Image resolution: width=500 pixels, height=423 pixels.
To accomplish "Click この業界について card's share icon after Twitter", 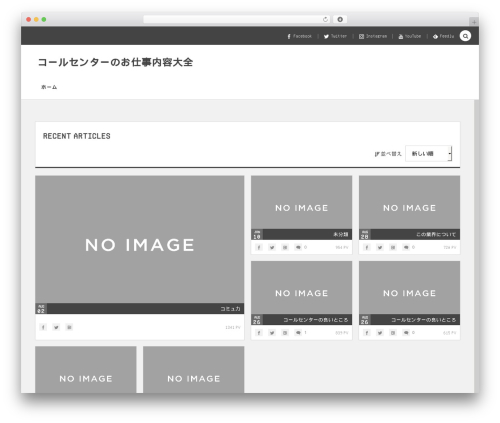I will [x=393, y=247].
